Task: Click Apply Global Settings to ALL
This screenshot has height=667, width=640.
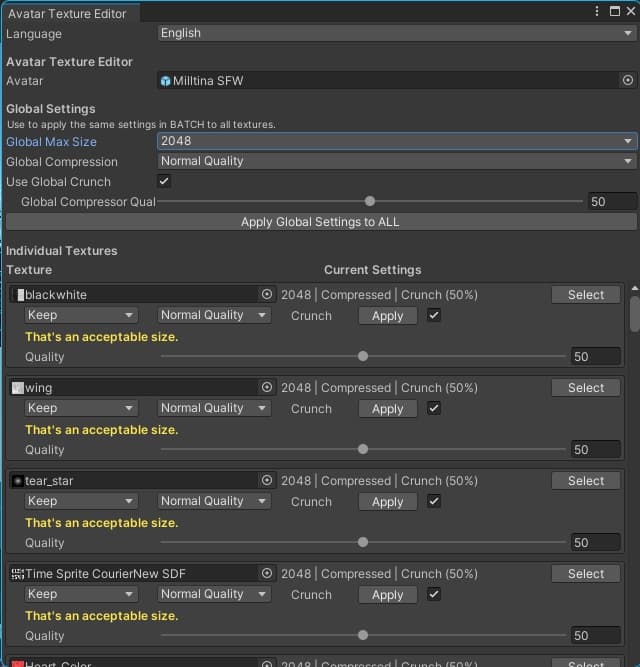Action: point(320,222)
